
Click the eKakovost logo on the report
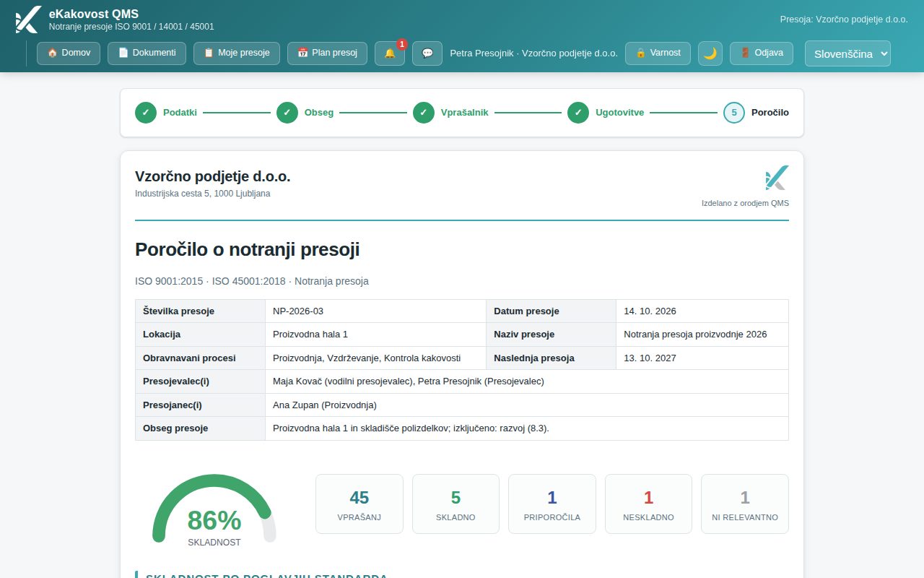coord(777,178)
